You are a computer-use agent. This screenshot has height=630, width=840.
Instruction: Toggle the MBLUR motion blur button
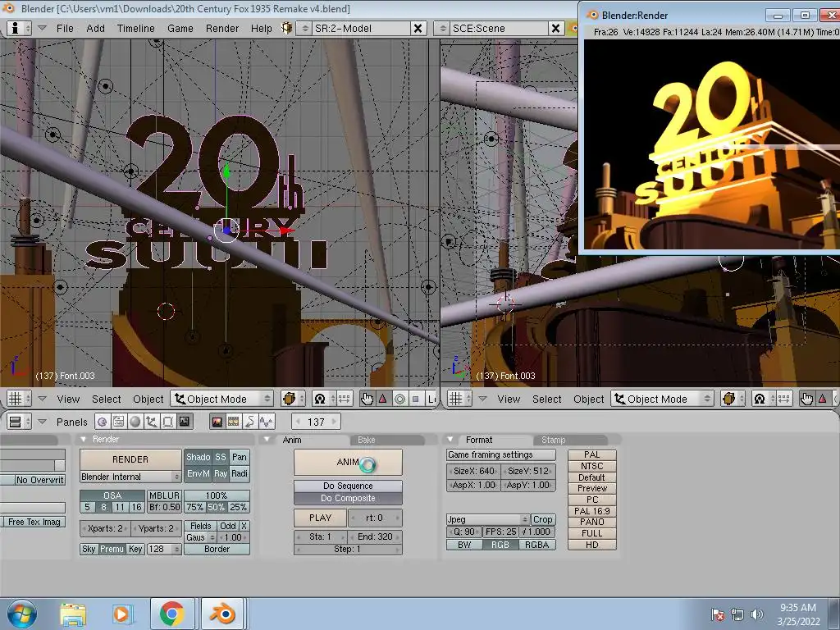pos(164,495)
